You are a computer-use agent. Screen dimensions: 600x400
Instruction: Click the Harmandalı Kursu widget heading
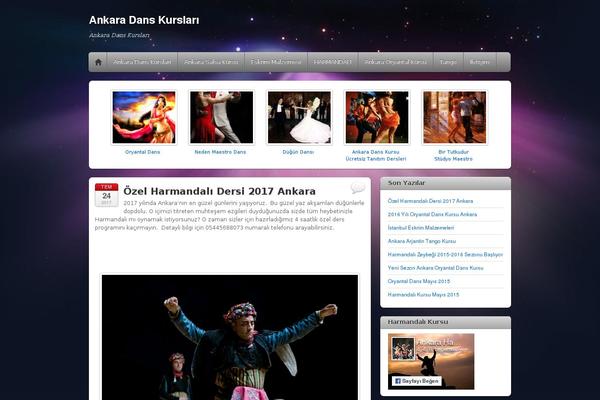click(x=418, y=322)
